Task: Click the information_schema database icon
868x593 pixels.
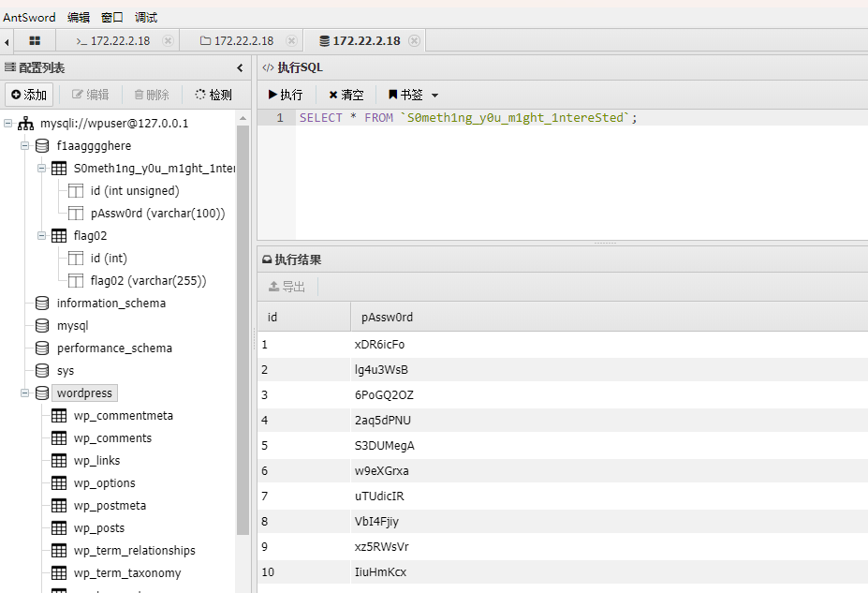Action: 42,304
